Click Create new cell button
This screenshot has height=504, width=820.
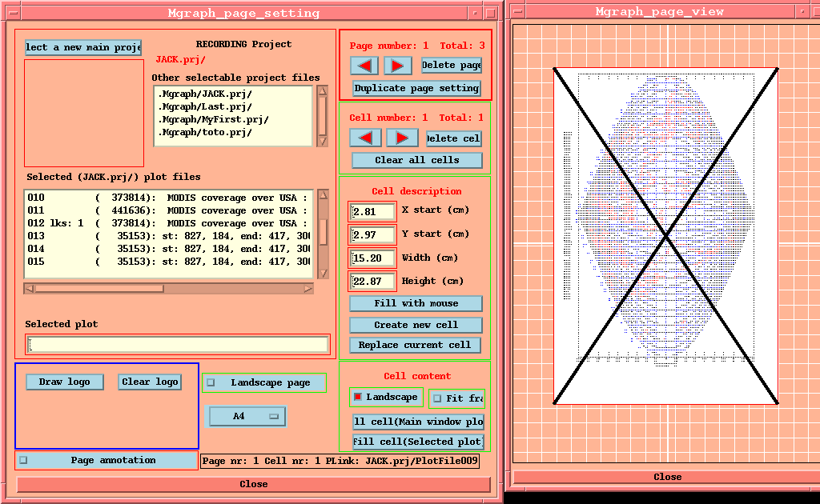tap(416, 325)
